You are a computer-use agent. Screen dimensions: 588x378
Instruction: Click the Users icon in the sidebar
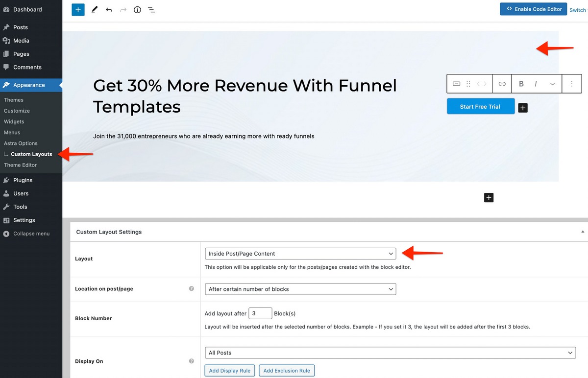click(x=6, y=193)
